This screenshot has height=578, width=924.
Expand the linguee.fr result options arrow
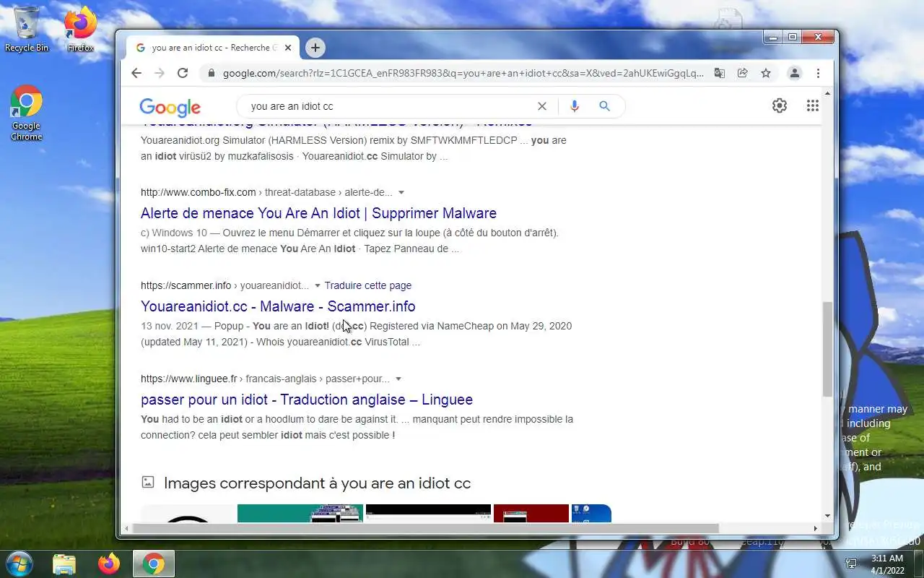[398, 379]
